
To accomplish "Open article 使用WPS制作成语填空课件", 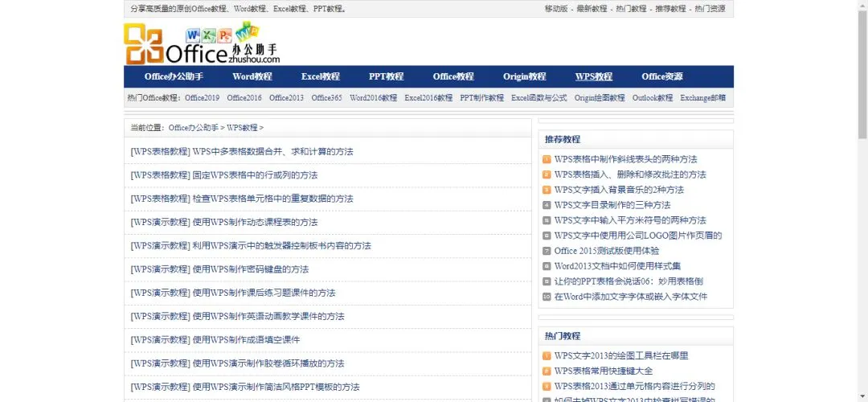I will [x=247, y=340].
